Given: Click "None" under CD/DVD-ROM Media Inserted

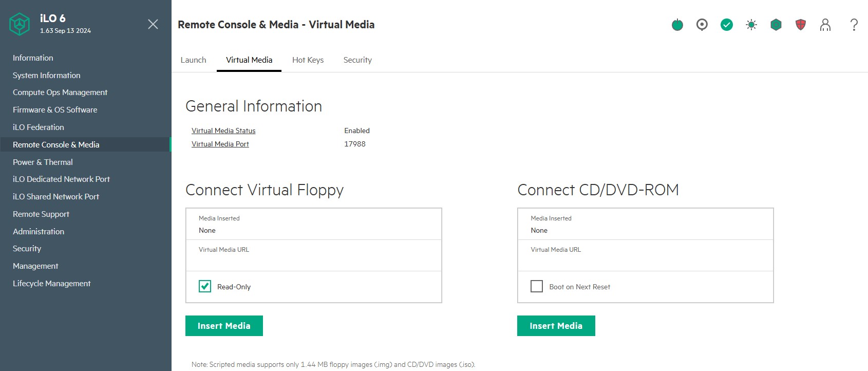Looking at the screenshot, I should 539,231.
